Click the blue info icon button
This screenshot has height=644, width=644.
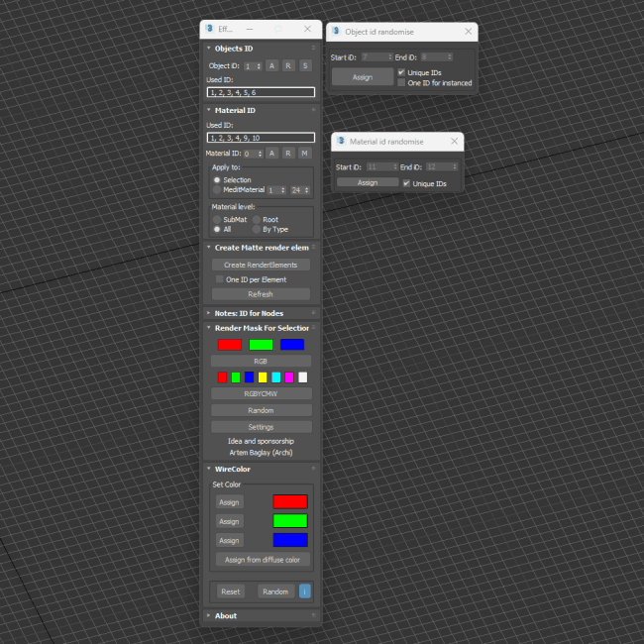click(305, 591)
